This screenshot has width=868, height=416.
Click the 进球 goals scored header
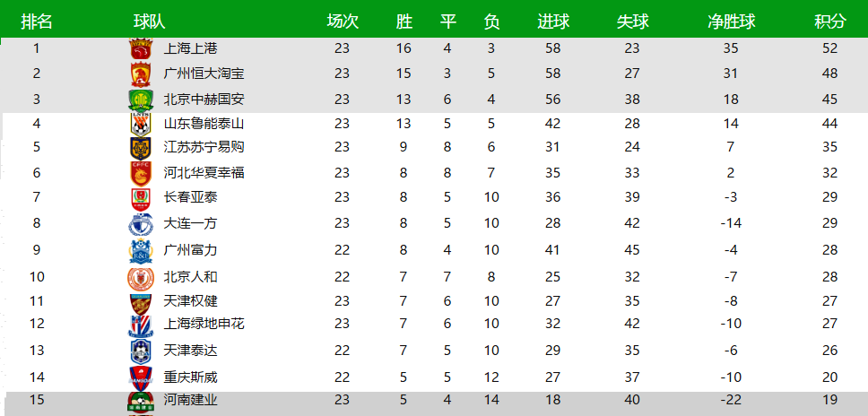coord(553,22)
